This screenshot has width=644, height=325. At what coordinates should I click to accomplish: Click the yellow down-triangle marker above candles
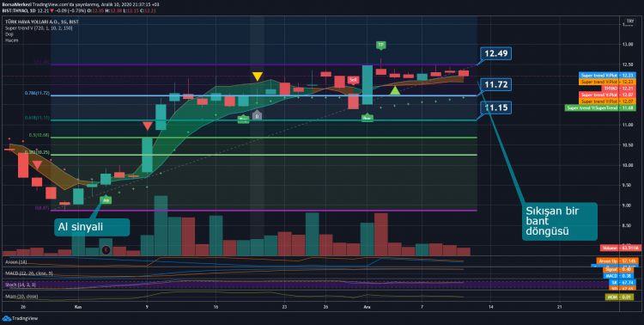point(257,77)
